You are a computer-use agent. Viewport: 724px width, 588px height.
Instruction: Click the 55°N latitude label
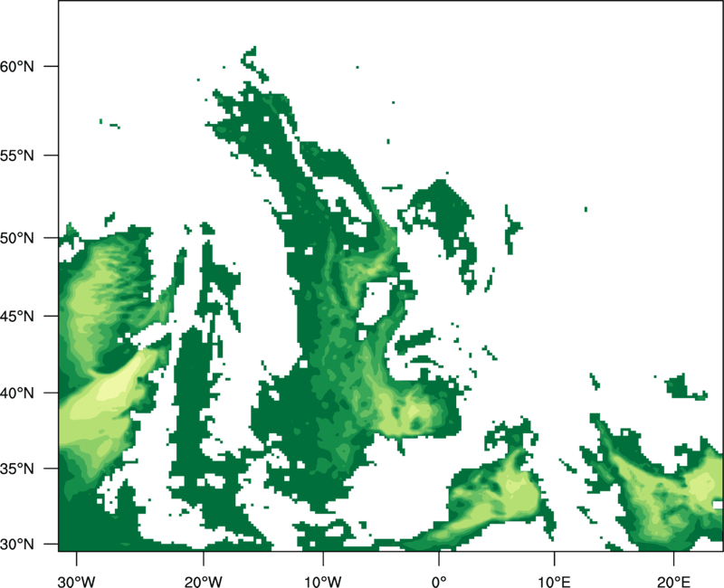16,156
